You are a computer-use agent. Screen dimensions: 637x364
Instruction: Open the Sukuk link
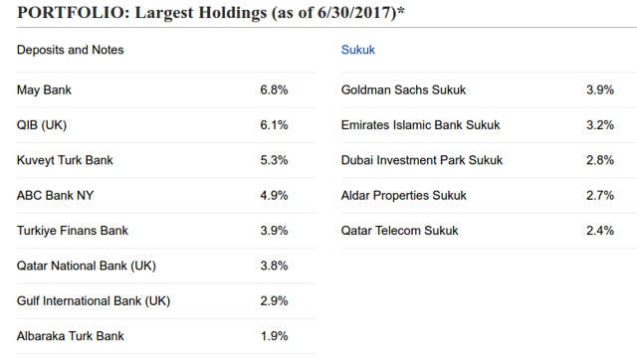[x=358, y=50]
